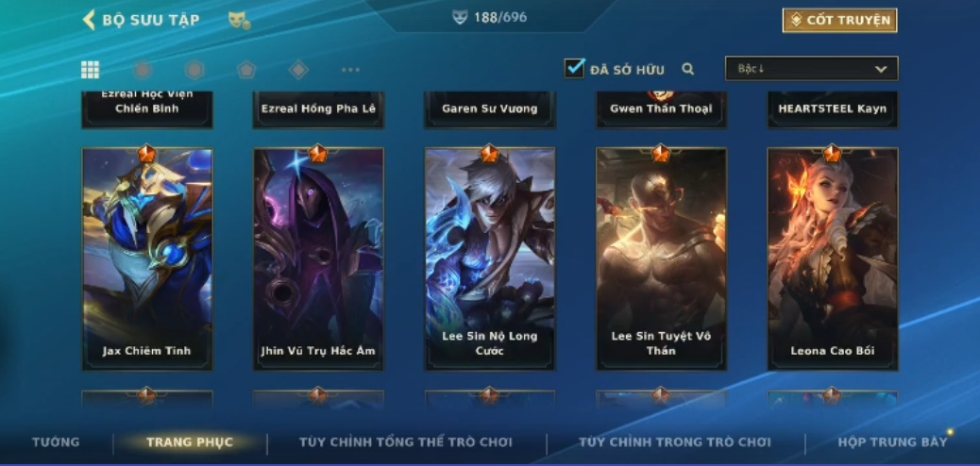
Task: Untick the Đã Sở Hữu checkbox
Action: (x=574, y=68)
